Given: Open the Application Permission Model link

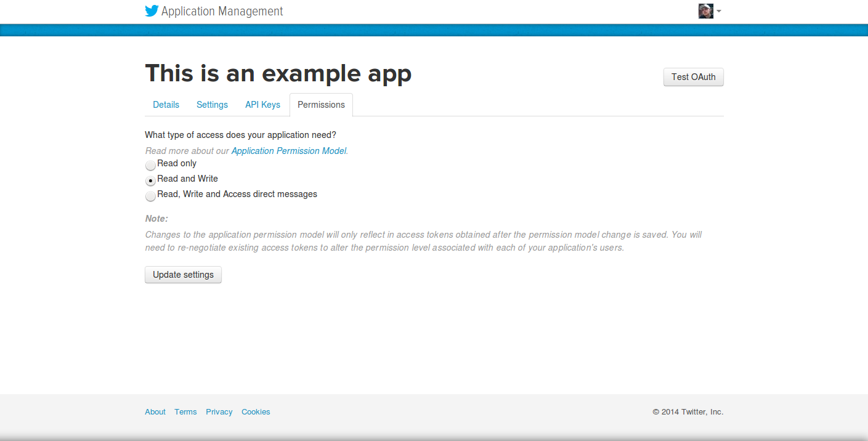Looking at the screenshot, I should [x=288, y=151].
